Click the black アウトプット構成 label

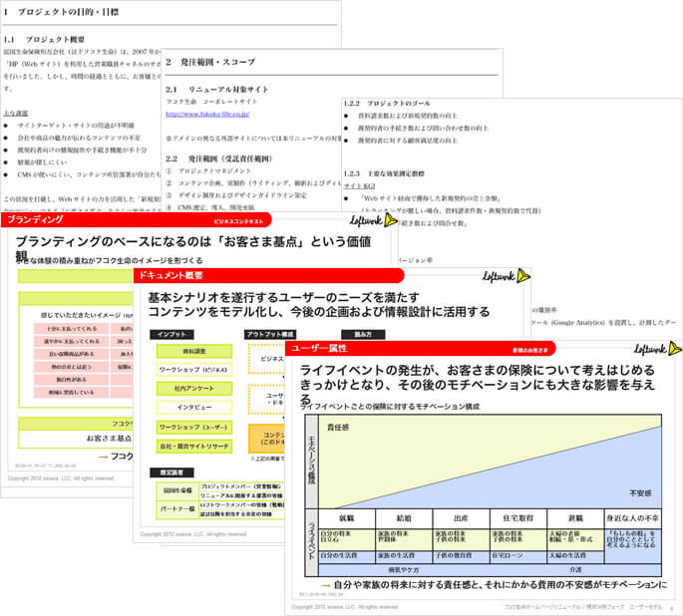point(270,334)
